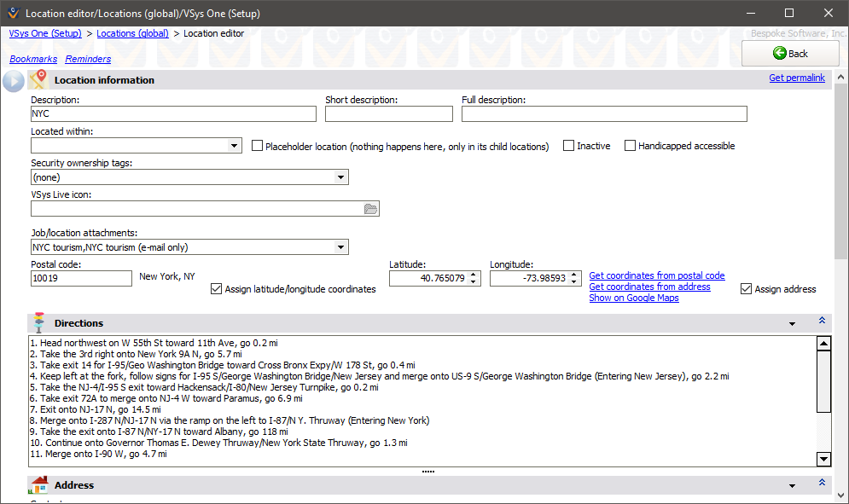Collapse Address section with double chevron icon

[822, 483]
